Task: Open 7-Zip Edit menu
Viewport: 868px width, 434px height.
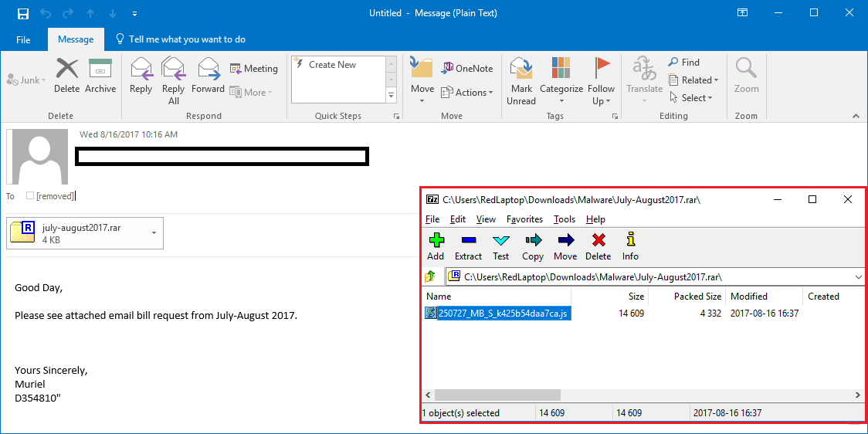Action: (458, 219)
